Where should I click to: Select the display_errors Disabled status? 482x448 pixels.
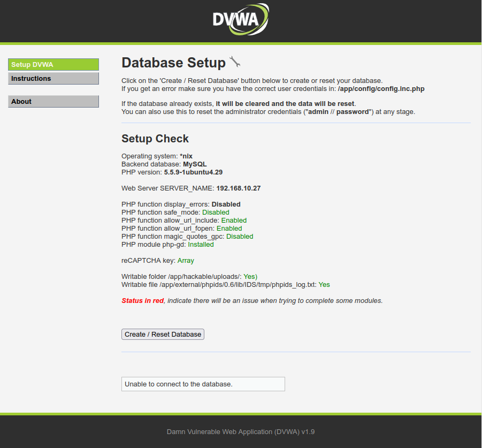[x=226, y=204]
